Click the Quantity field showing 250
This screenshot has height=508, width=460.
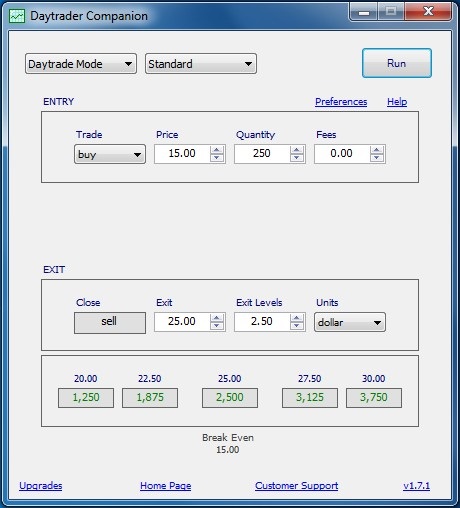tap(262, 154)
